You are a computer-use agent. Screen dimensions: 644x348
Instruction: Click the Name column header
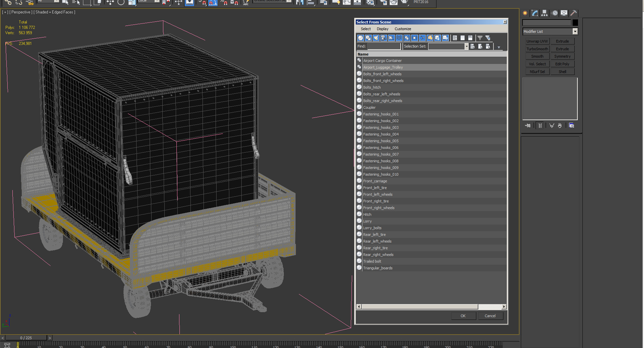coord(432,54)
